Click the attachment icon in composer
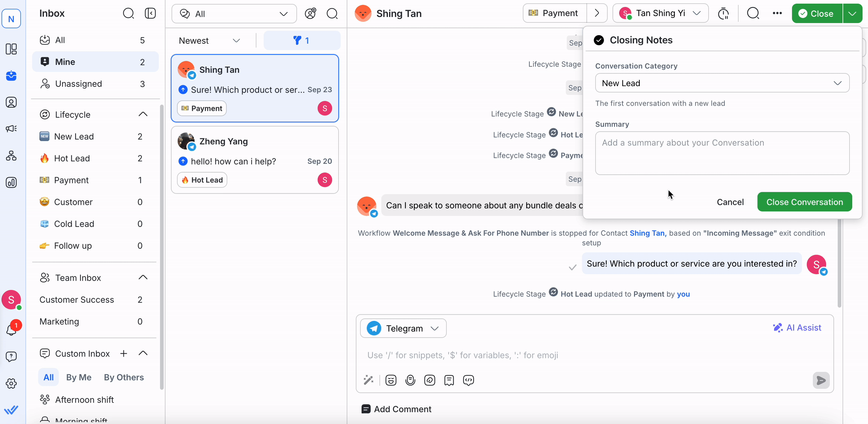The height and width of the screenshot is (424, 868). coord(430,380)
